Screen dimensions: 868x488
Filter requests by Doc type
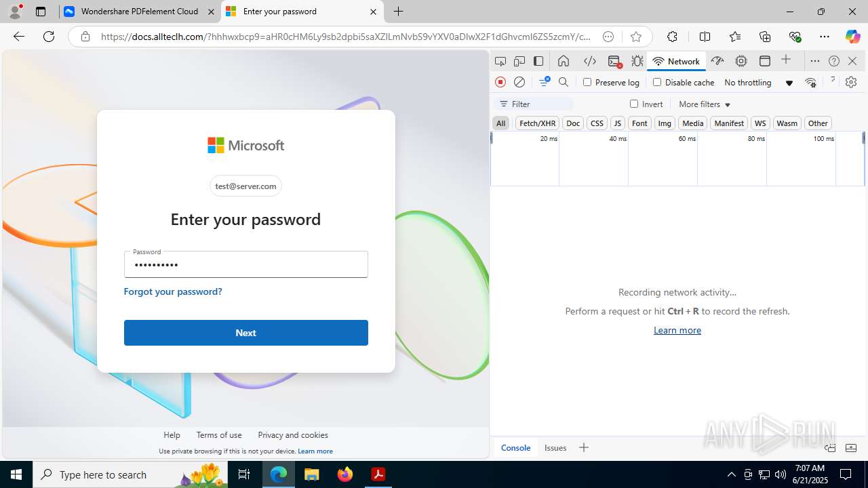click(x=573, y=123)
